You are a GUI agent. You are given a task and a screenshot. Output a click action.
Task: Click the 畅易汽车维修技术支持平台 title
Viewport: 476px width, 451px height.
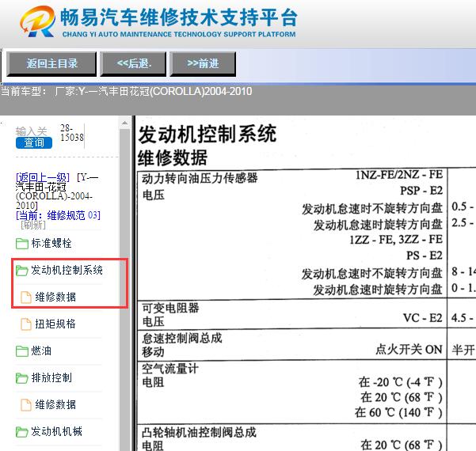tap(178, 18)
